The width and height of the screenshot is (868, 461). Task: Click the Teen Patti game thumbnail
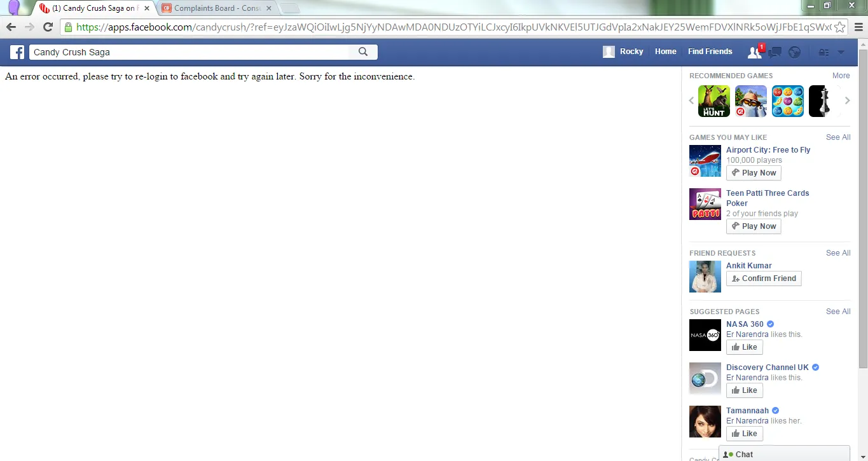point(705,204)
